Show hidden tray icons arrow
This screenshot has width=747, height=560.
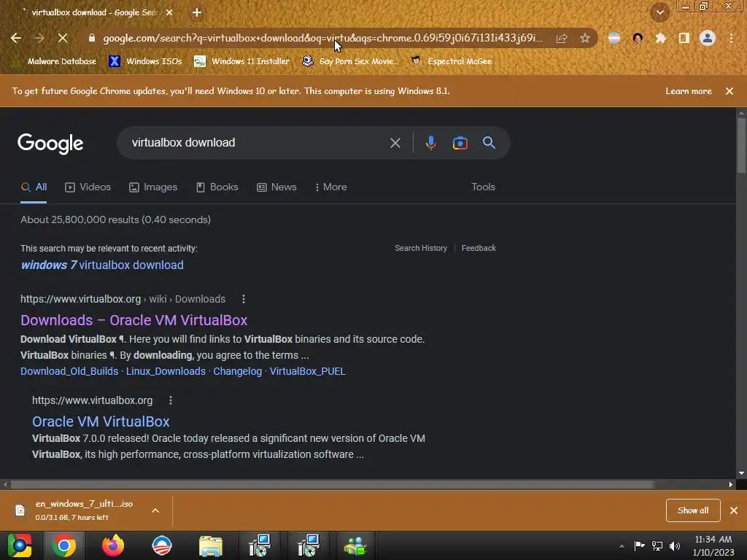tap(622, 545)
